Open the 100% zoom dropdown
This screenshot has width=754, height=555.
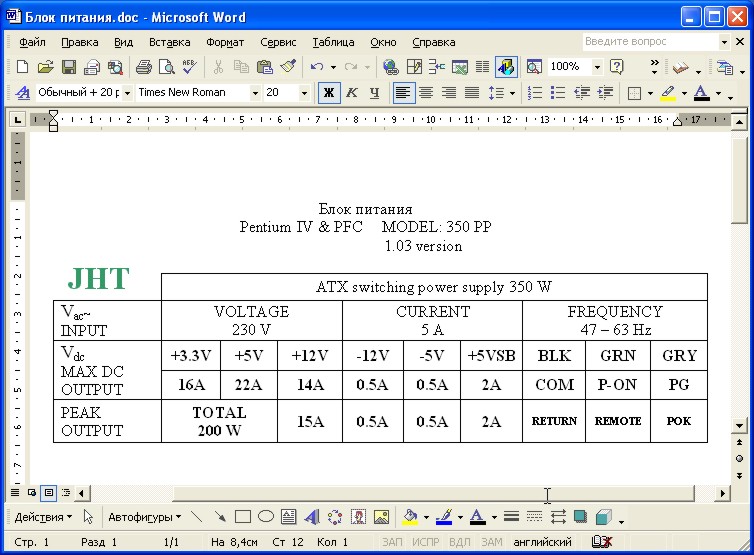[597, 67]
